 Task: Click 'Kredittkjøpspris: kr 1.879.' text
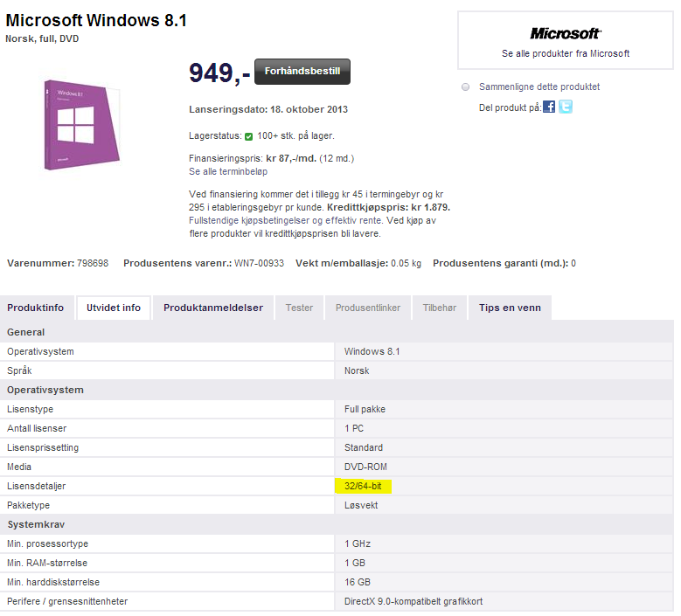point(389,207)
